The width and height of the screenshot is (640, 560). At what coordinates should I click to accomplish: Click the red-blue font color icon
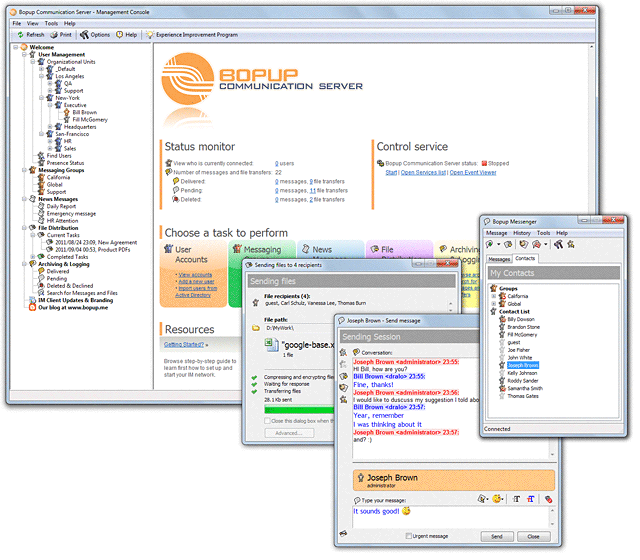pyautogui.click(x=531, y=499)
